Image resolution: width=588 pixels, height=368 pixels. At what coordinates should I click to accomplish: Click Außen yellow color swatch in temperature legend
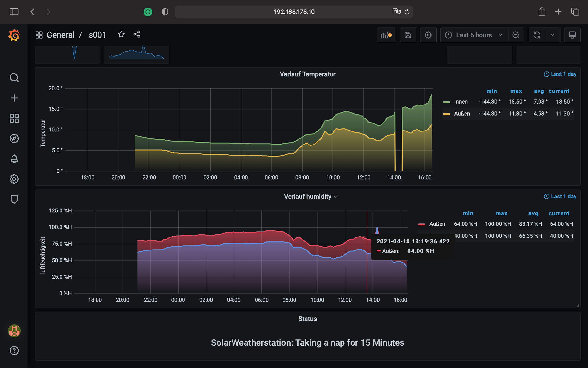click(x=446, y=114)
